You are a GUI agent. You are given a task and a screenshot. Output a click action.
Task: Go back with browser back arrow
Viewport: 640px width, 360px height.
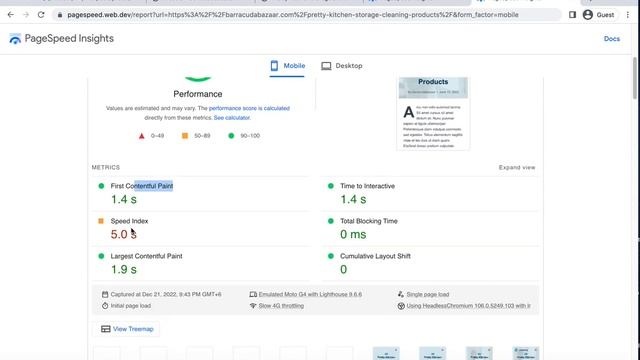point(11,15)
